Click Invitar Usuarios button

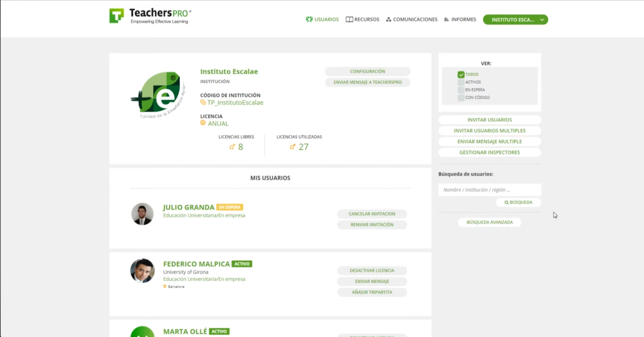click(490, 120)
